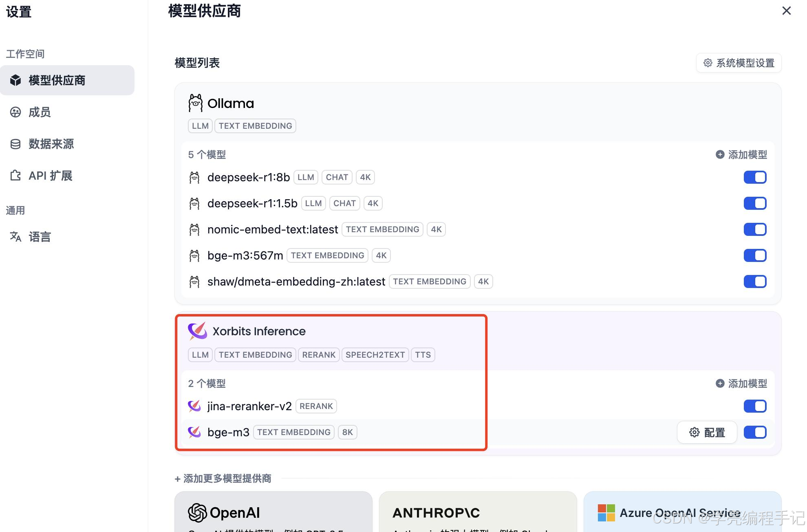Screen dimensions: 807x532
Task: Toggle the shaw/dmeta-embedding-zh:latest switch
Action: 755,281
